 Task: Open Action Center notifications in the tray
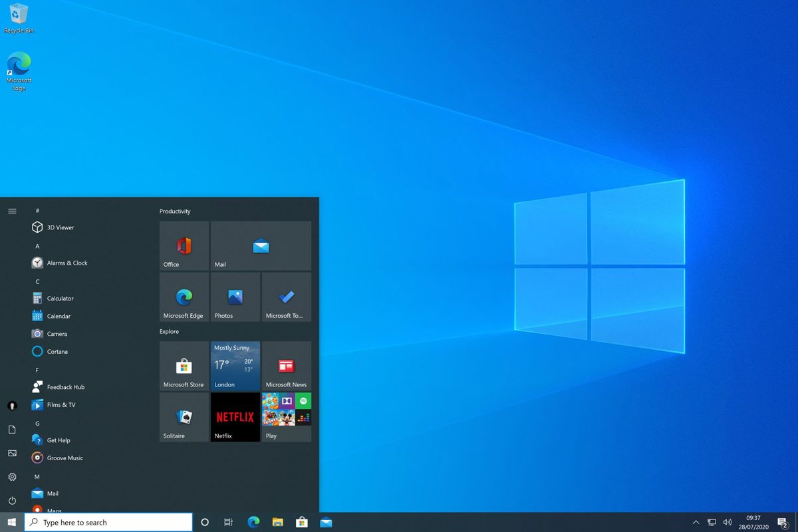(782, 522)
